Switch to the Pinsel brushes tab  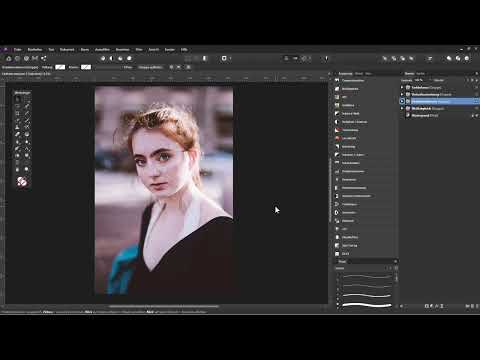(x=342, y=262)
